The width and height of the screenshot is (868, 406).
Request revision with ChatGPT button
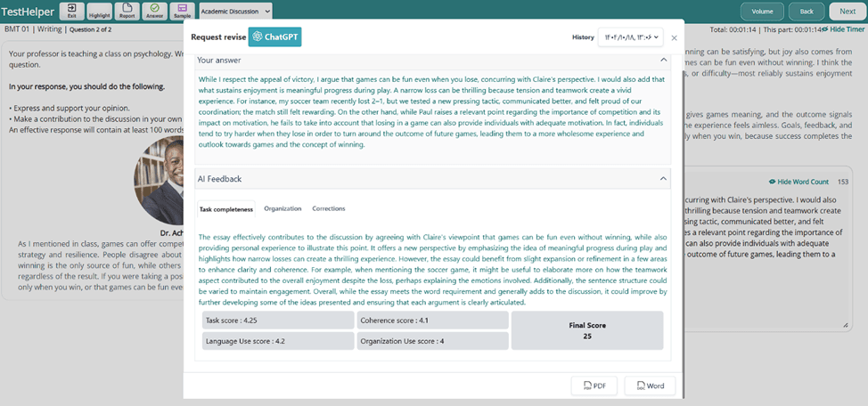pos(274,37)
